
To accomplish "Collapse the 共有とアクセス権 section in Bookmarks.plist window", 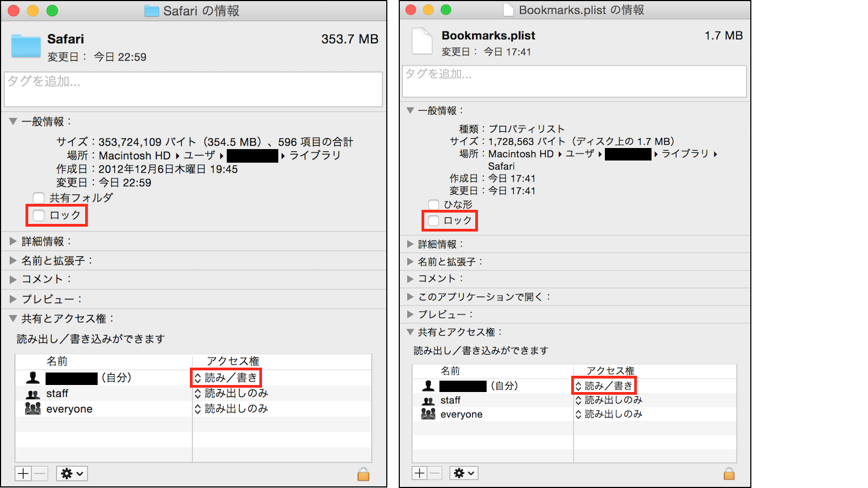I will click(x=410, y=332).
